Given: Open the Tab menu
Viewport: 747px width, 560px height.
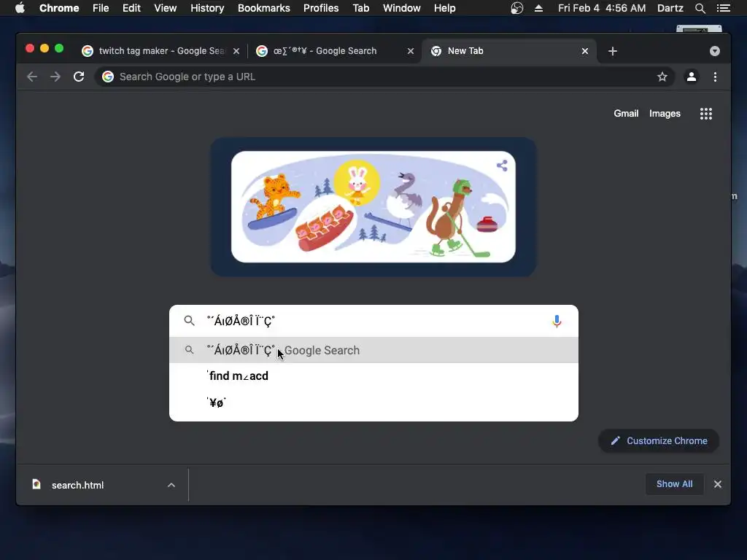Looking at the screenshot, I should click(x=361, y=8).
